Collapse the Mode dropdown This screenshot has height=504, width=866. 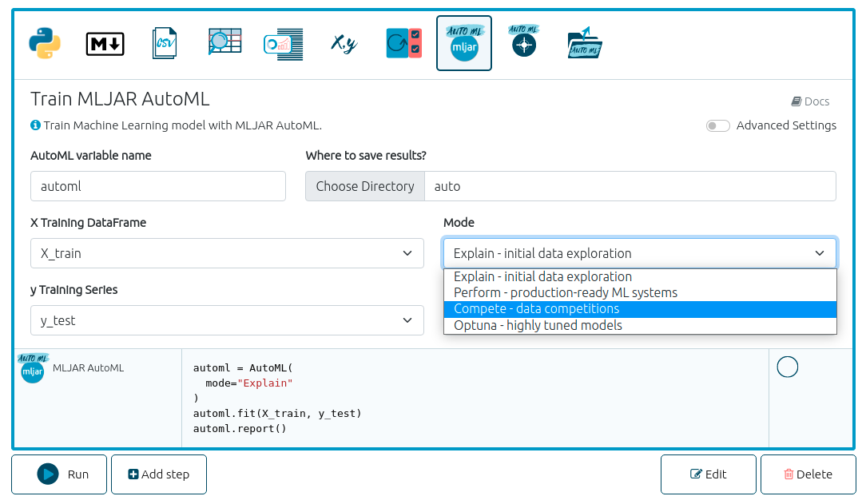(x=640, y=253)
